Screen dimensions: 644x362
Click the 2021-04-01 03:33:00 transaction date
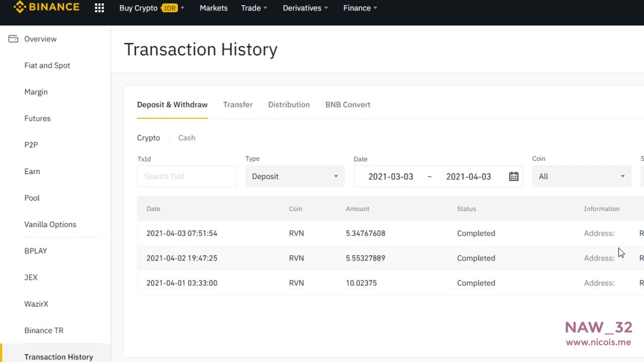182,283
